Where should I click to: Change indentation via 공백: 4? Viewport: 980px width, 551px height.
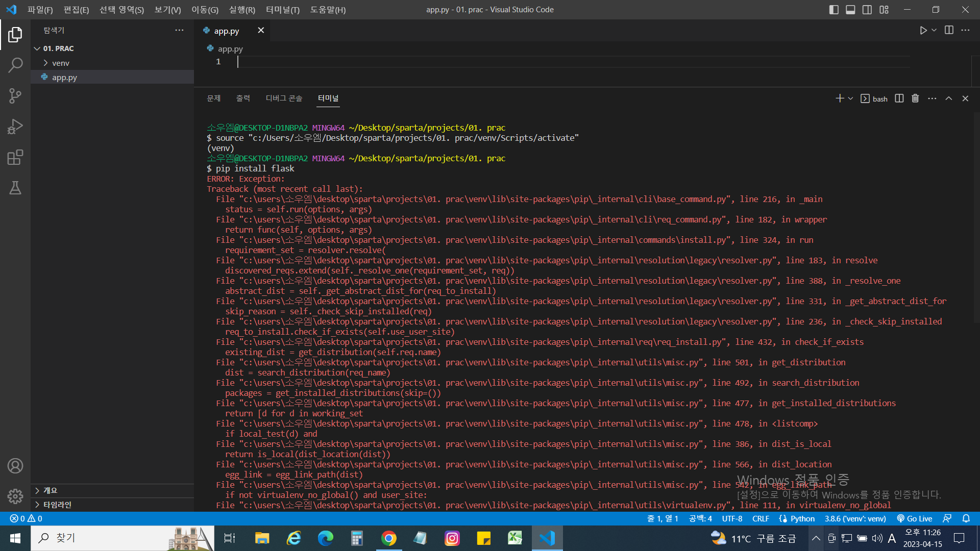click(x=700, y=518)
